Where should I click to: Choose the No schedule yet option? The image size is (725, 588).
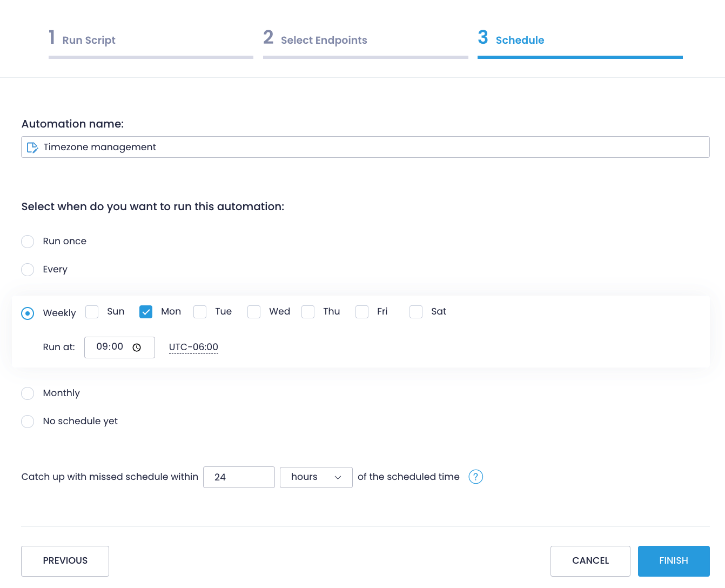28,421
